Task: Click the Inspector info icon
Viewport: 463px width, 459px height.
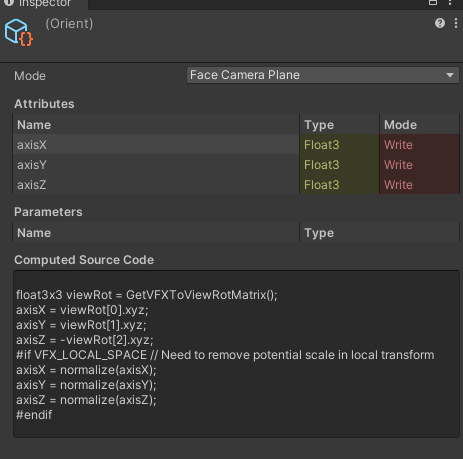Action: [x=9, y=3]
